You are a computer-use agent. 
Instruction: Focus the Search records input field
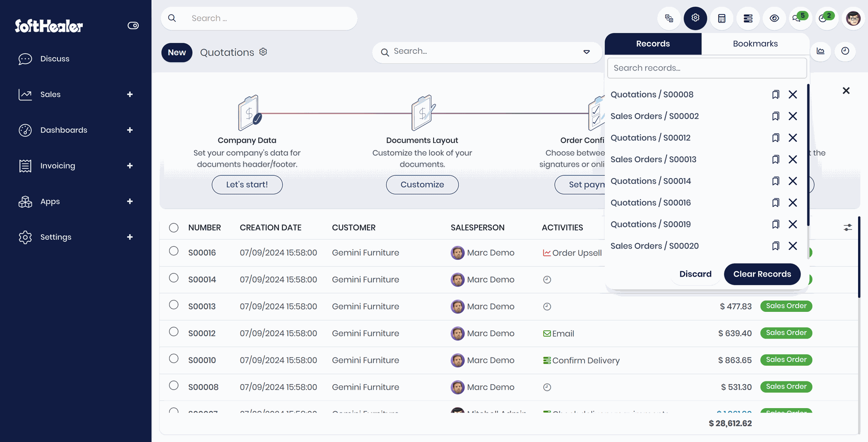click(x=707, y=68)
